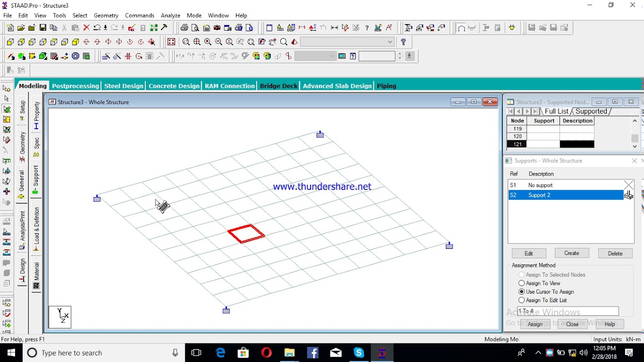644x362 pixels.
Task: Click the red X Delete icon
Action: 86,28
